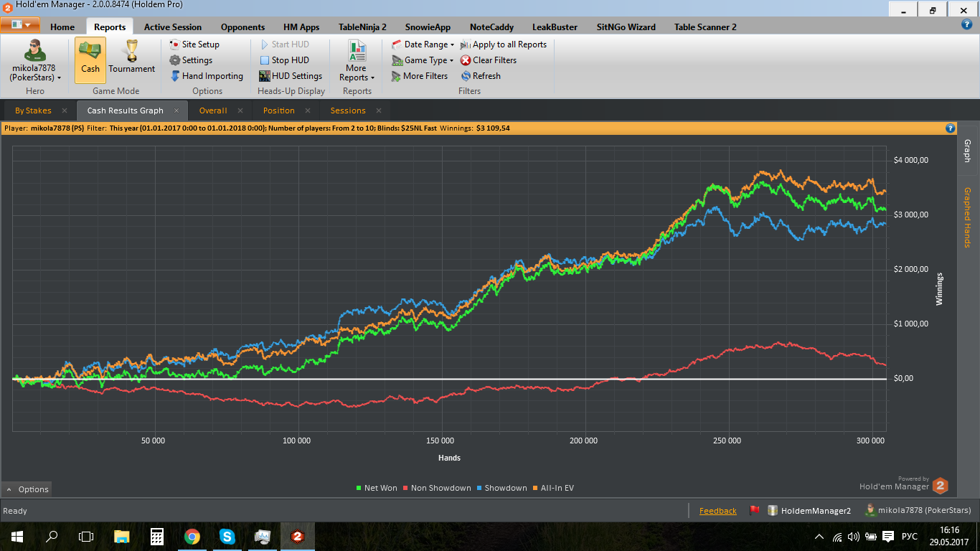Screen dimensions: 980x551
Task: Open hero selector mikola7878 (PokerStars)
Action: pos(34,60)
